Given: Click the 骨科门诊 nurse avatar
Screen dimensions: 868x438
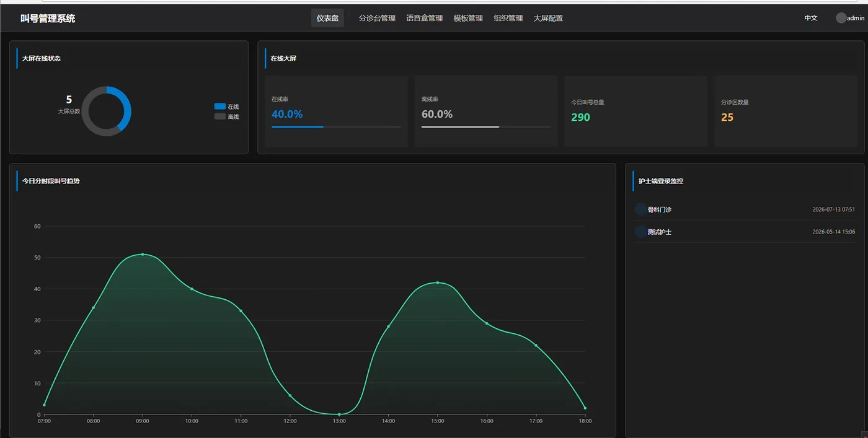Looking at the screenshot, I should pos(640,209).
